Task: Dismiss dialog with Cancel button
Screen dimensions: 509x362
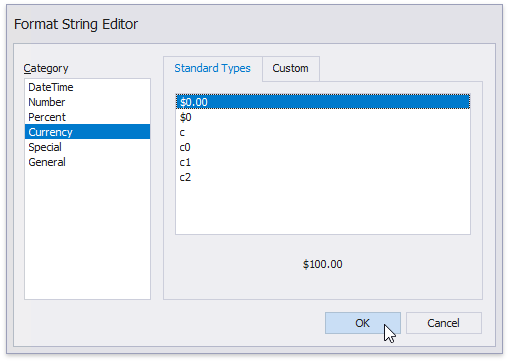Action: [444, 323]
